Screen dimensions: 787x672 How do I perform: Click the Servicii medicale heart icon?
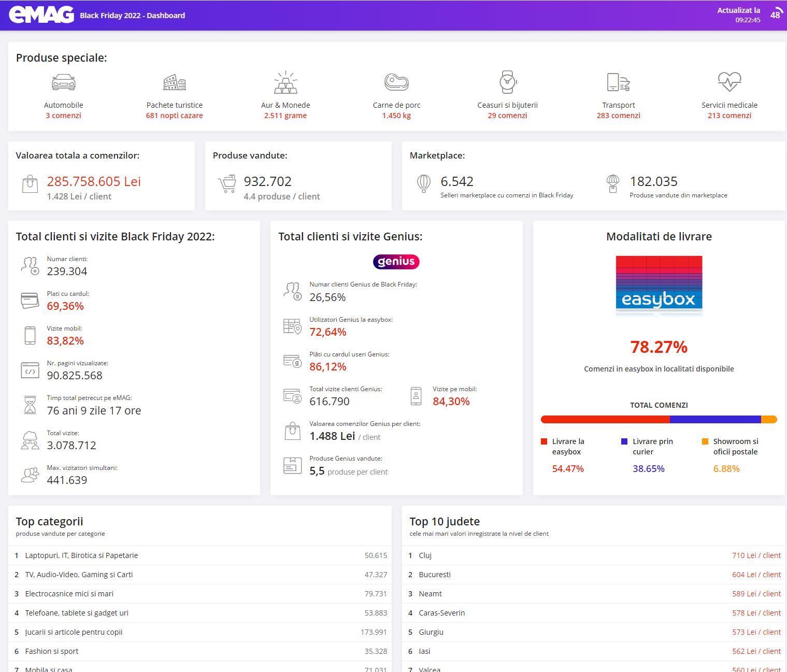(x=729, y=81)
